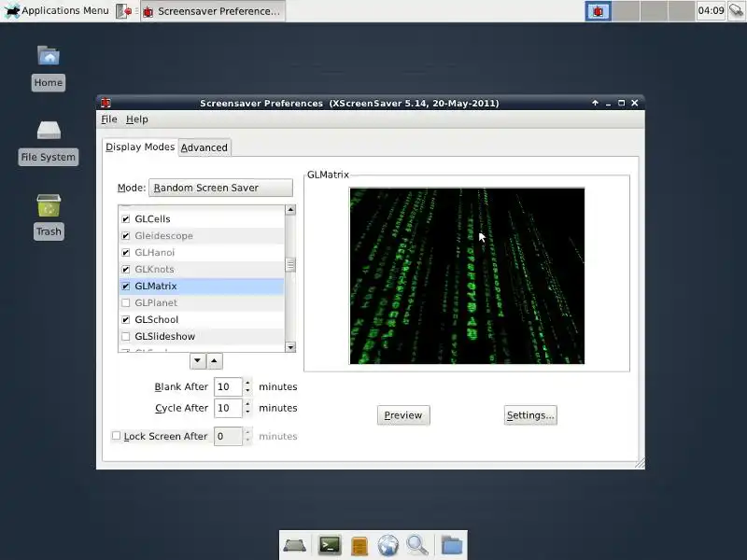Open the Mode dropdown showing Random Screen Saver
The width and height of the screenshot is (747, 560).
220,188
